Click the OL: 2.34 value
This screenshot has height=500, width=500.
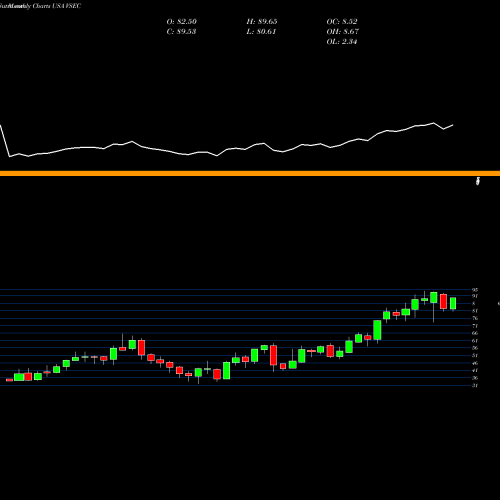[342, 42]
